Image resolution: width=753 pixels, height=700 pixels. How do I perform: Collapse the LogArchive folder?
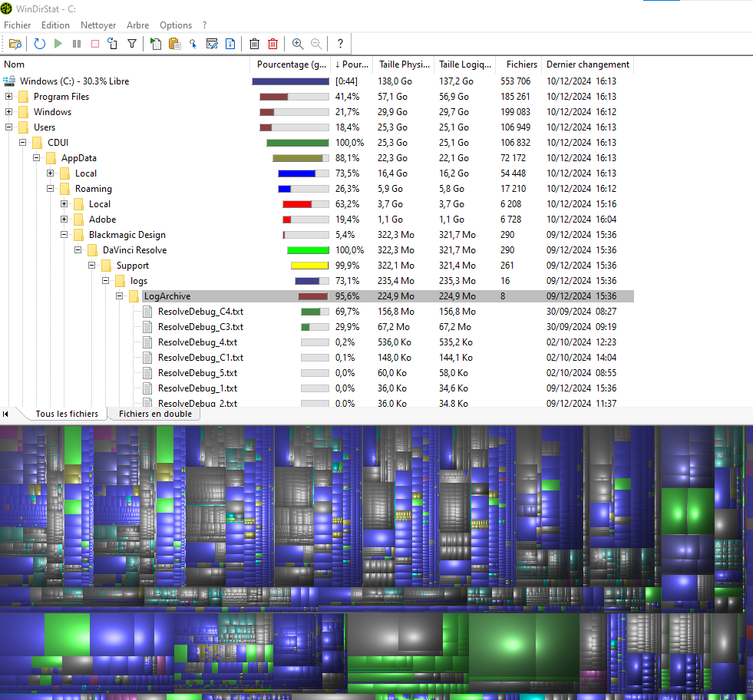point(120,296)
